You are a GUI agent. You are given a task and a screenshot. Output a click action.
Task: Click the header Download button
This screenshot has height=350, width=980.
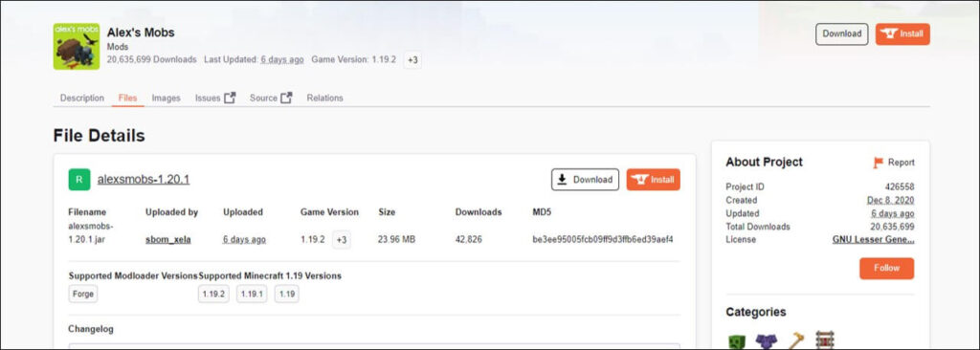tap(842, 33)
